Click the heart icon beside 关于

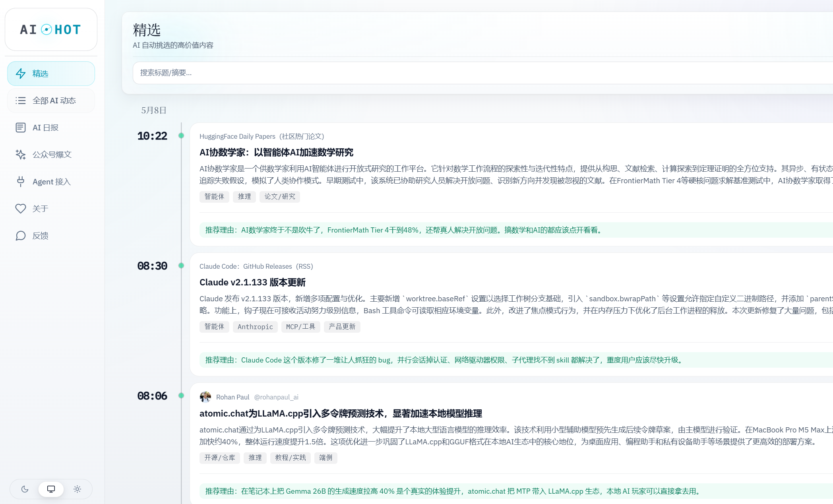click(x=21, y=209)
